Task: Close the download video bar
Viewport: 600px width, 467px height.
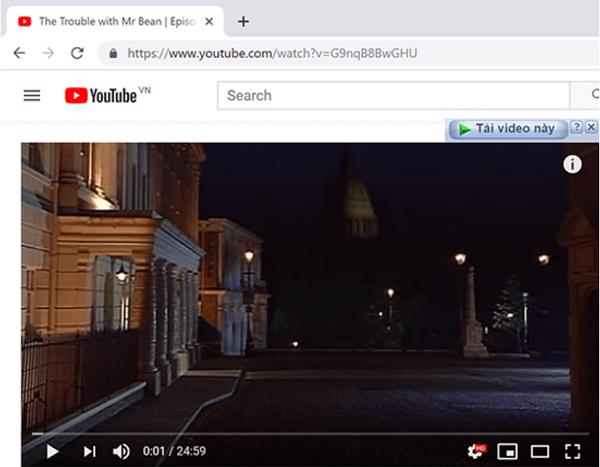Action: click(x=591, y=128)
